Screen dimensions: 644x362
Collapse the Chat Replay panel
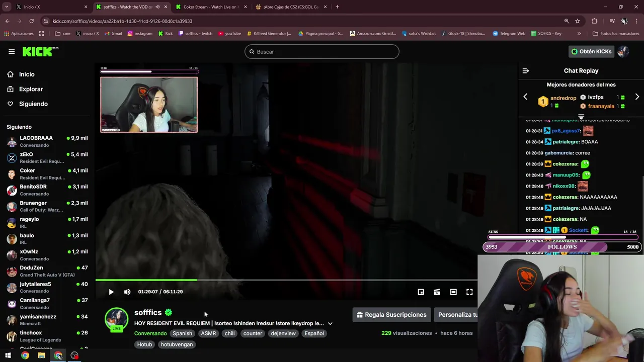pyautogui.click(x=526, y=71)
